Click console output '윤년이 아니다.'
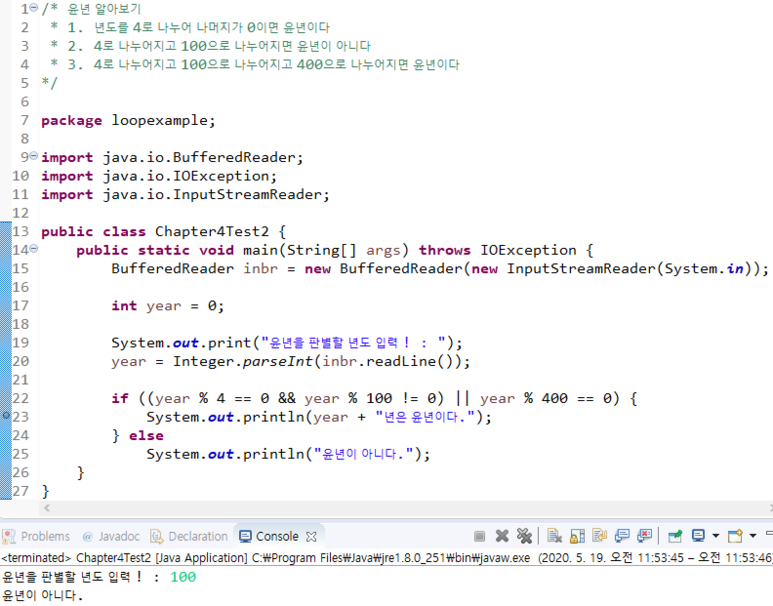Screen dimensions: 773x606 point(42,595)
